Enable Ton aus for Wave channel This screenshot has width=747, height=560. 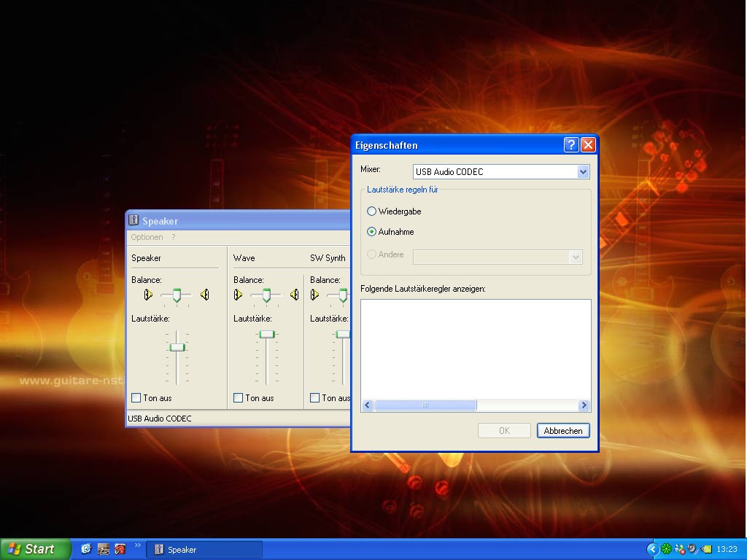pos(238,398)
